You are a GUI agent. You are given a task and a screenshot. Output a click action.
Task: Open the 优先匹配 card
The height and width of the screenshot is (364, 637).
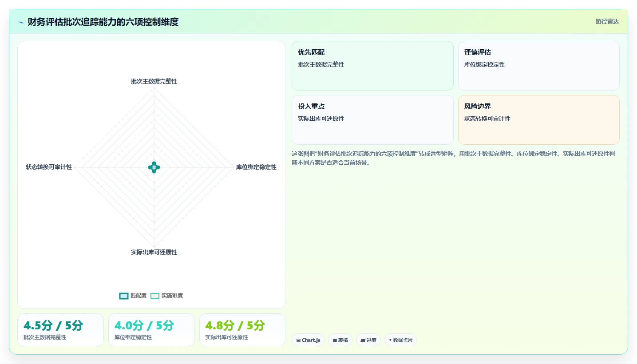pyautogui.click(x=372, y=66)
